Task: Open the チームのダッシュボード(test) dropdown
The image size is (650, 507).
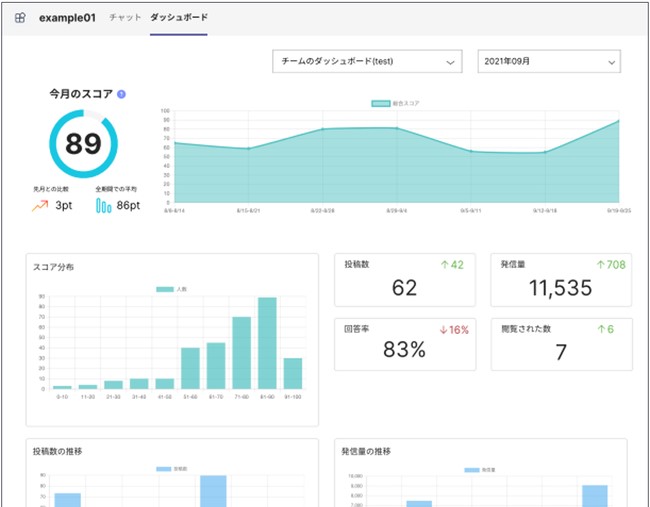Action: [367, 61]
